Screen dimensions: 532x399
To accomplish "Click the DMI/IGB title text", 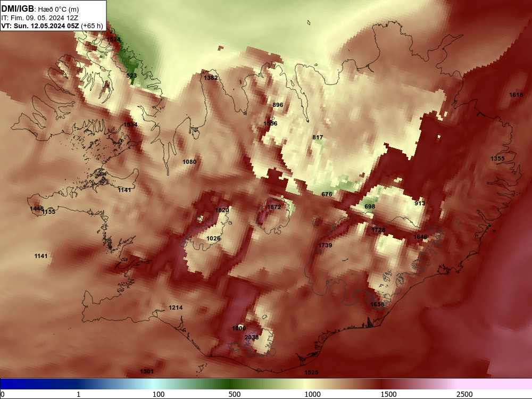I will point(18,9).
